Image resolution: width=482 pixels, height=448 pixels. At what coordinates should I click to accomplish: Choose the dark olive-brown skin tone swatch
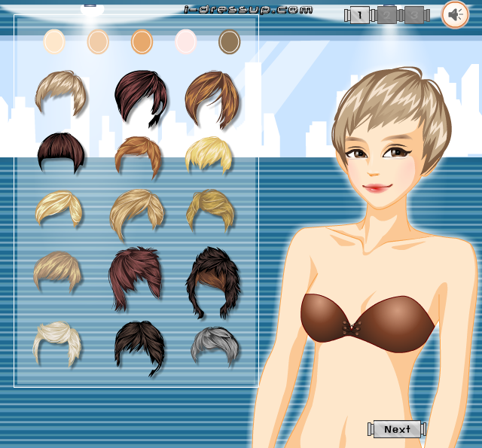[229, 41]
